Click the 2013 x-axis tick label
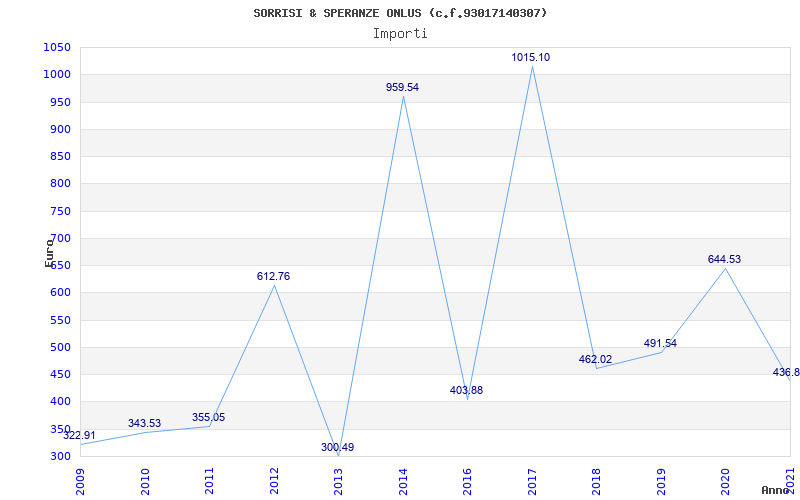800x500 pixels. 339,481
